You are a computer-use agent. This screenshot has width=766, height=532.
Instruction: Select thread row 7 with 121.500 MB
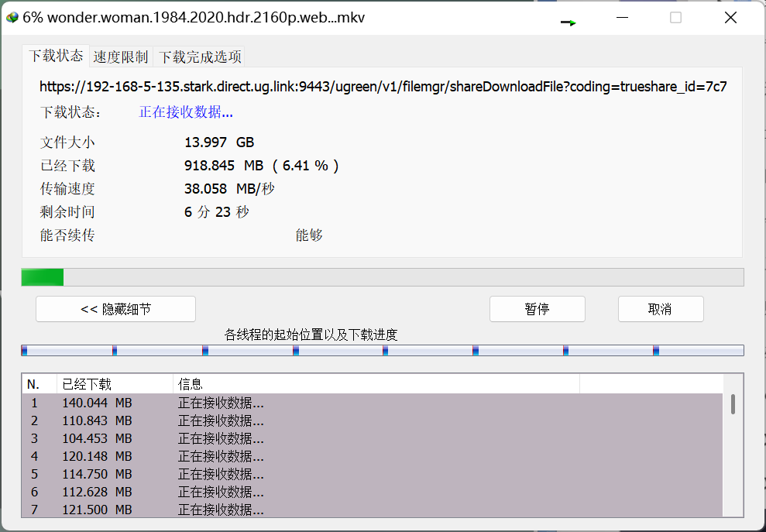[373, 510]
